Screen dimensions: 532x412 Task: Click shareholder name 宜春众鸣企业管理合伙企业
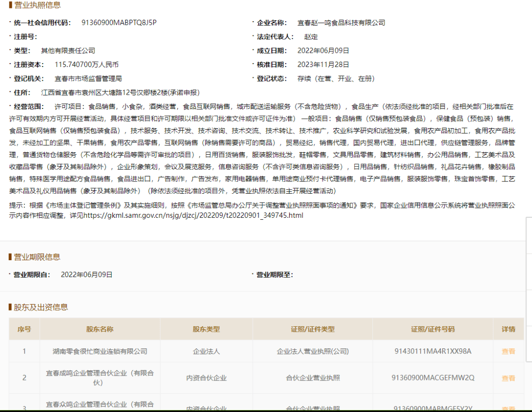[x=100, y=405]
